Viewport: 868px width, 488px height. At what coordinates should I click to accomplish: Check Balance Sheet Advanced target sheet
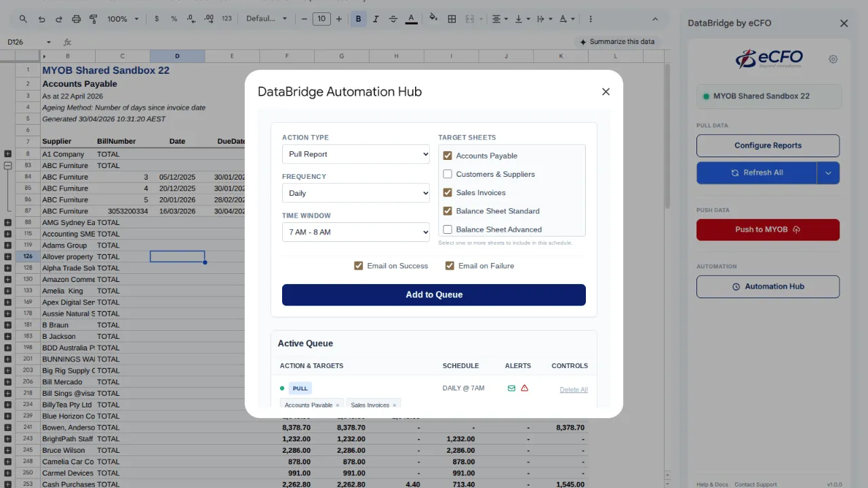tap(448, 230)
